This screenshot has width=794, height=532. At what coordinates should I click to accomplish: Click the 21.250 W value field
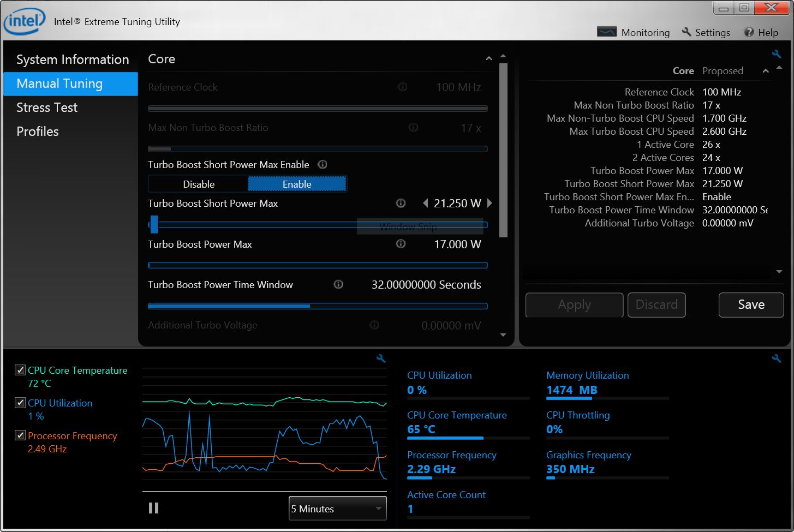pyautogui.click(x=457, y=203)
